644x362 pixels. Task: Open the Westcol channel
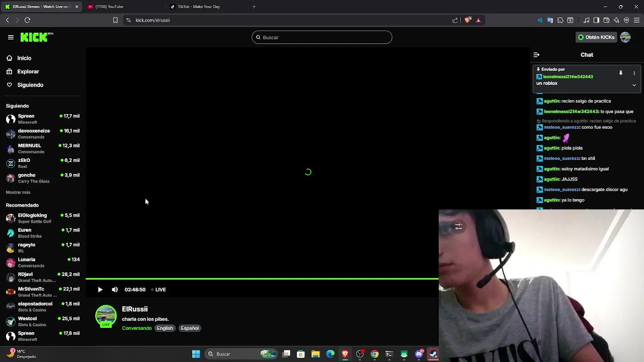[43, 321]
